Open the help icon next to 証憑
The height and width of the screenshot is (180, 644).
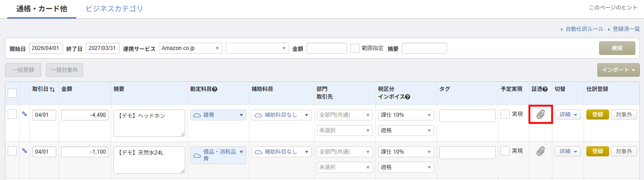(545, 89)
